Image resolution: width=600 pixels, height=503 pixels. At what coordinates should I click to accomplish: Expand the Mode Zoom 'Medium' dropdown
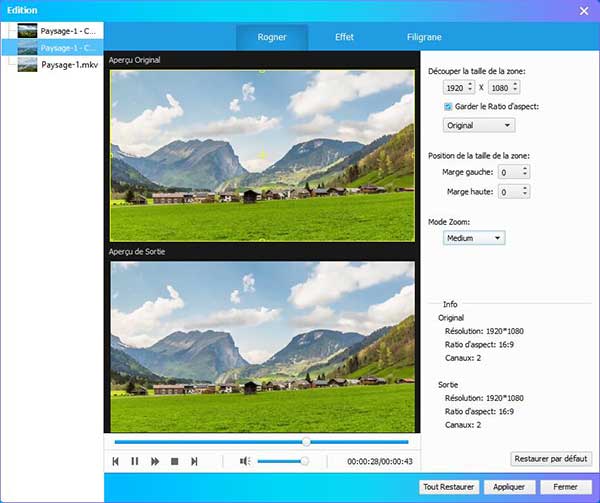474,238
